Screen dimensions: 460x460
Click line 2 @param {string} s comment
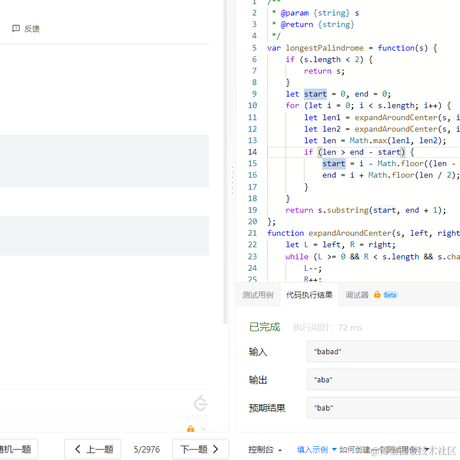(x=316, y=13)
